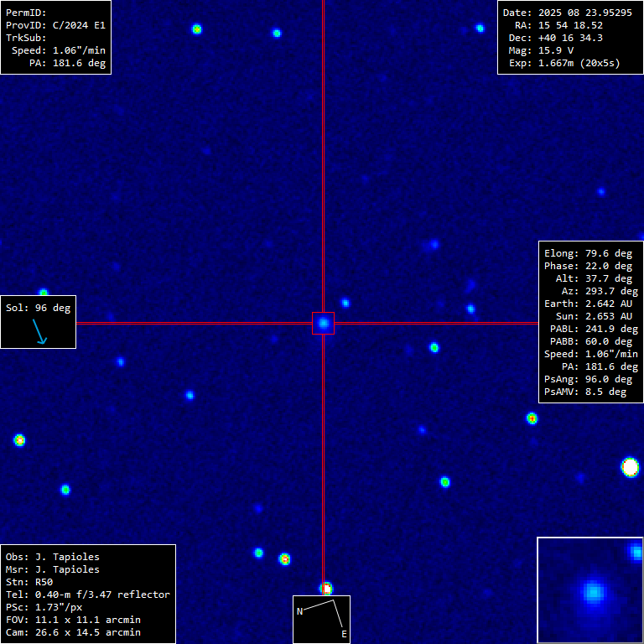Click 'Cam: 26.6 x 14.5 arcmin' text
Screen dimensions: 644x644
[73, 632]
